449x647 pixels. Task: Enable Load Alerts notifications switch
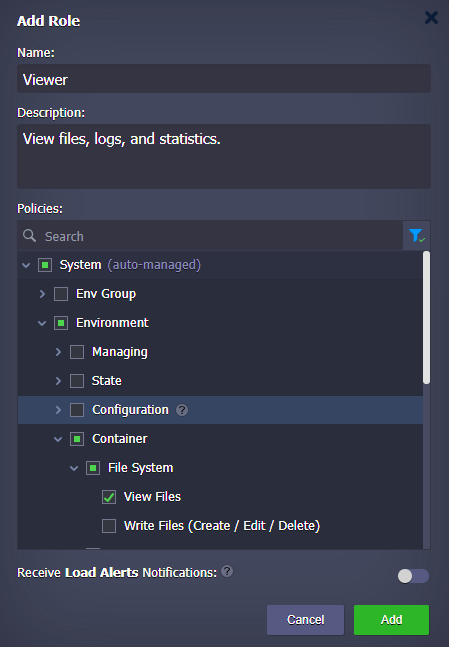[413, 576]
